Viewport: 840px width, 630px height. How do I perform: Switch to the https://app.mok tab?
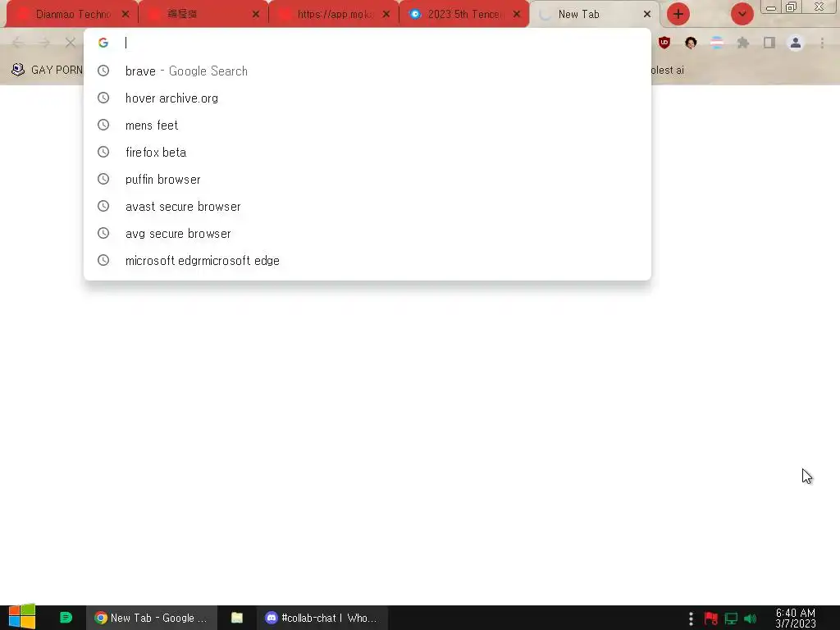coord(333,15)
